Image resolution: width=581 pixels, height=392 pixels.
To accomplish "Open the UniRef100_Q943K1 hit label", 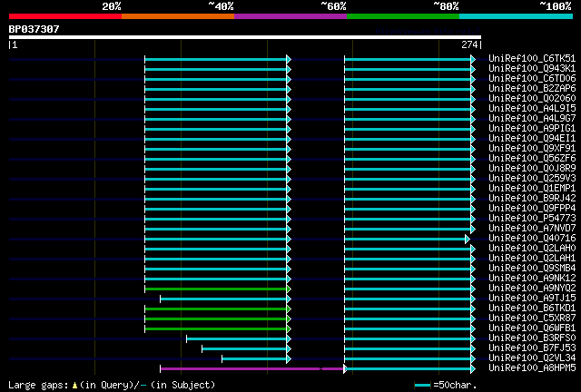I will coord(532,69).
